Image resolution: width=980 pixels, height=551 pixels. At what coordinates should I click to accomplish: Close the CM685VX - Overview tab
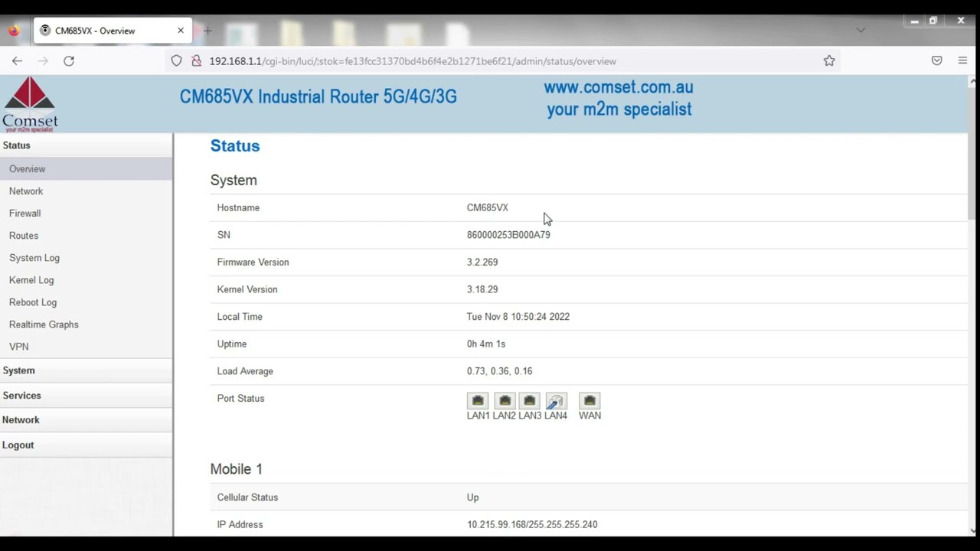[x=181, y=31]
